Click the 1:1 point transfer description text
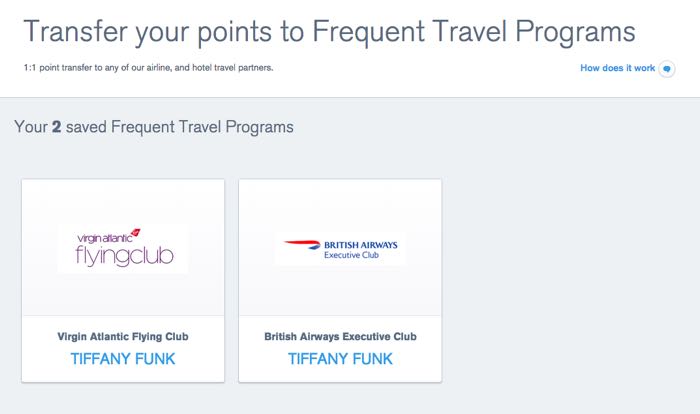 pyautogui.click(x=148, y=68)
